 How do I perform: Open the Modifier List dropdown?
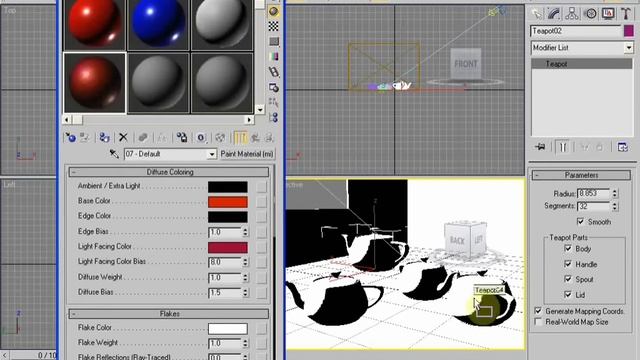click(628, 48)
